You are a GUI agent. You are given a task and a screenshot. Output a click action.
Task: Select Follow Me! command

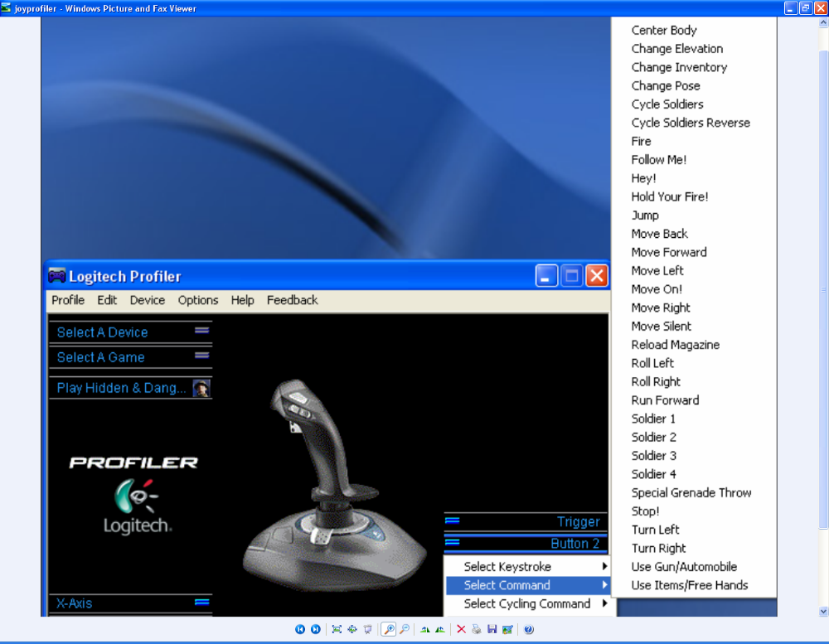pos(694,160)
